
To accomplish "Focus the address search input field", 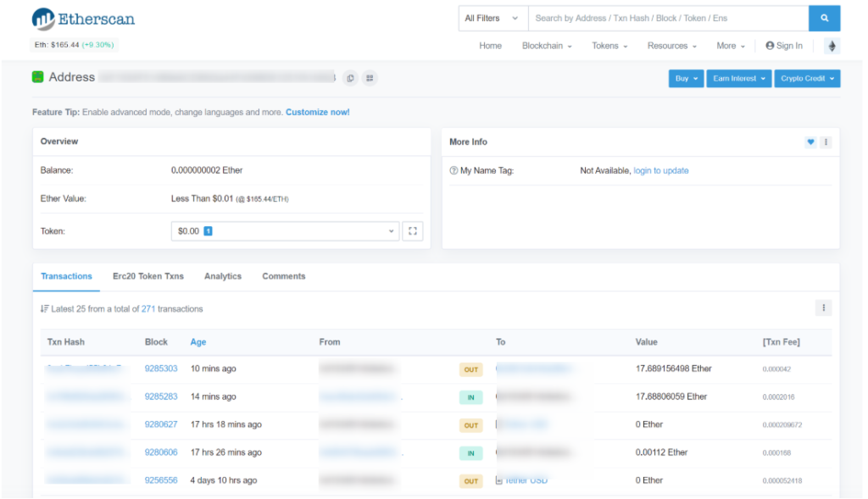I will coord(669,19).
